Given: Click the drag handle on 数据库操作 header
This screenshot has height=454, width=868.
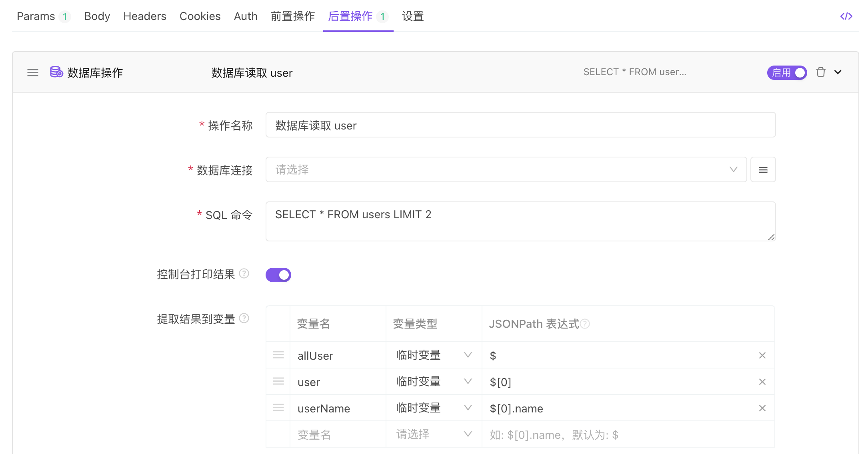Looking at the screenshot, I should tap(33, 73).
